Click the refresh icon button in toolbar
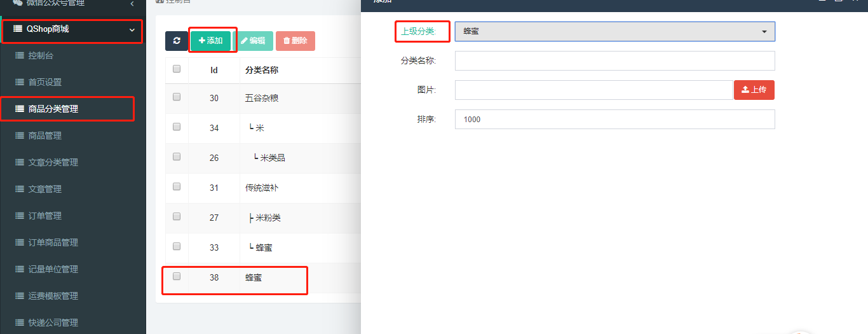 click(x=176, y=41)
